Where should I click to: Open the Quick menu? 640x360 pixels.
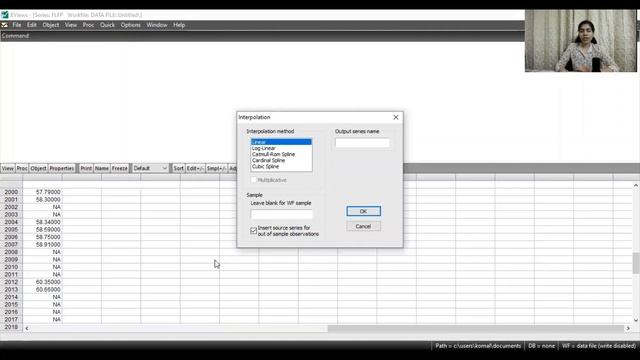click(107, 25)
